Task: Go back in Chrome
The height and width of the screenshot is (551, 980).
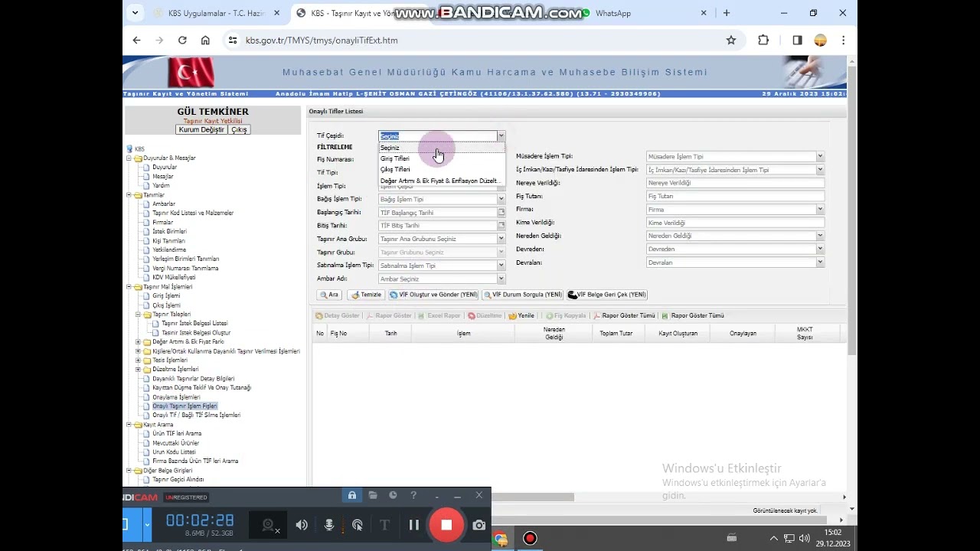Action: coord(136,41)
